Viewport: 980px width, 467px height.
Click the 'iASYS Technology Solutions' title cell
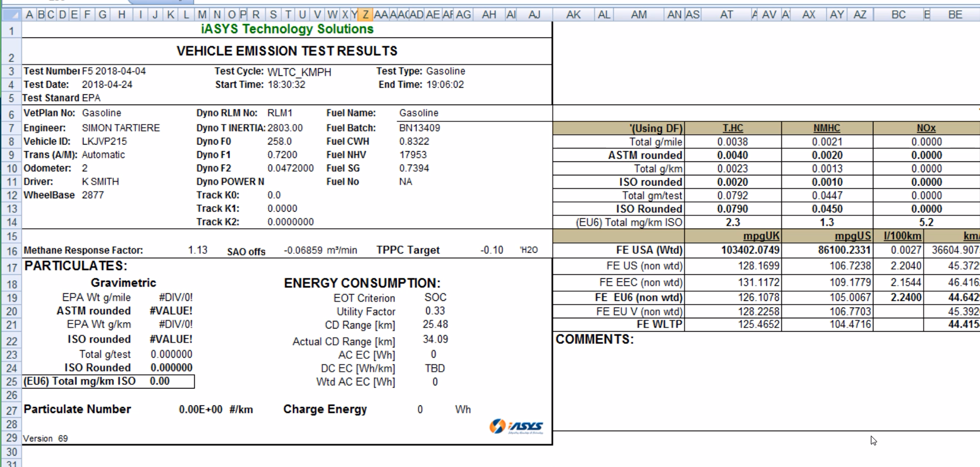coord(287,29)
